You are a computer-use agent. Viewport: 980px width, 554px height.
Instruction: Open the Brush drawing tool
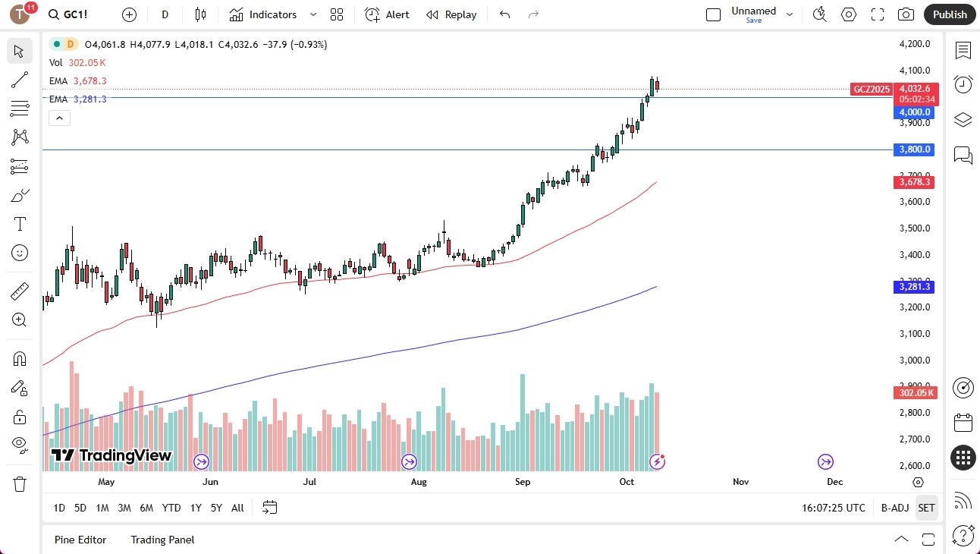coord(20,195)
